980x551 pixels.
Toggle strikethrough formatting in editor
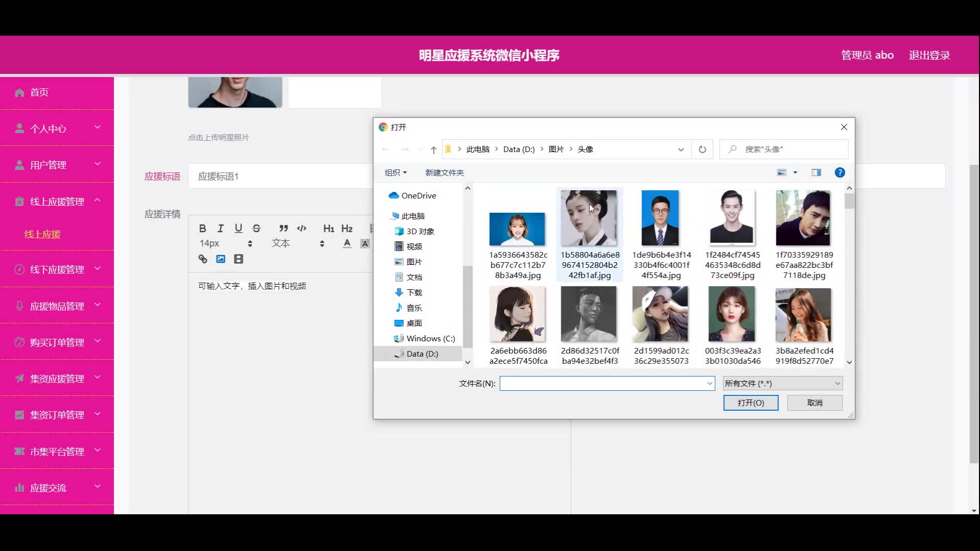pos(257,228)
